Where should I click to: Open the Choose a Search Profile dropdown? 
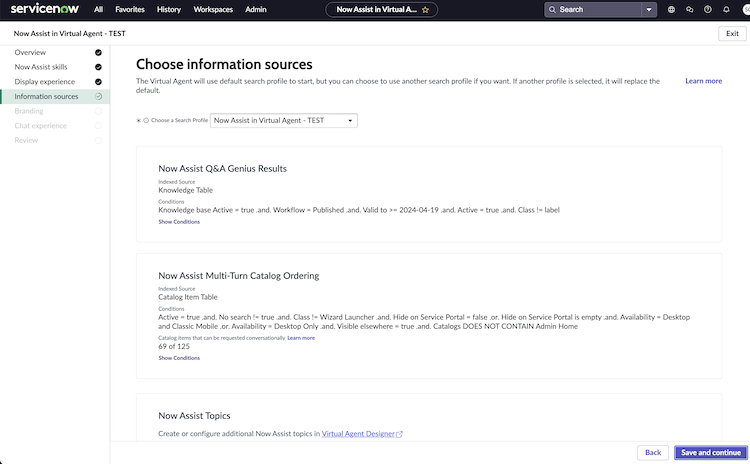(284, 121)
